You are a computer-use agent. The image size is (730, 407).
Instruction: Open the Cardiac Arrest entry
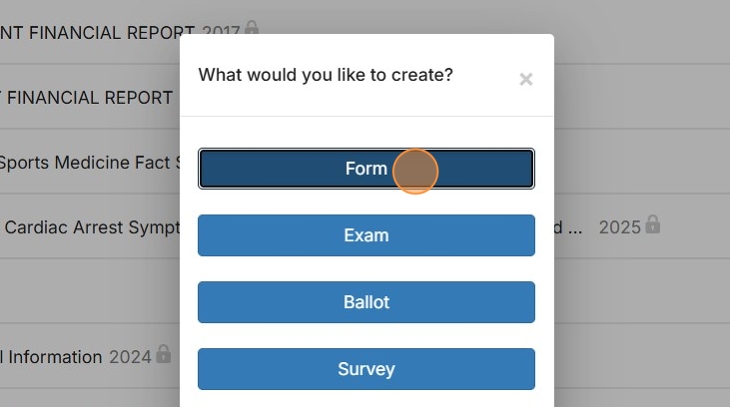(x=92, y=227)
